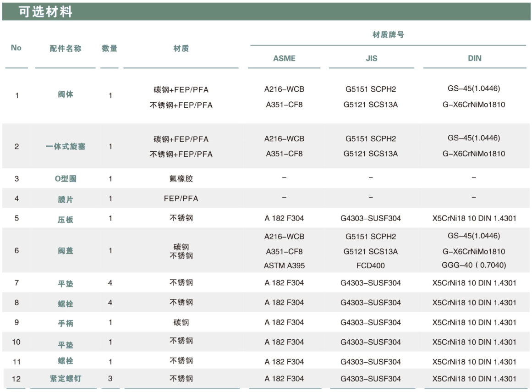Click the ASTM A395 cell
Viewport: 532px width, 392px height.
(x=284, y=265)
